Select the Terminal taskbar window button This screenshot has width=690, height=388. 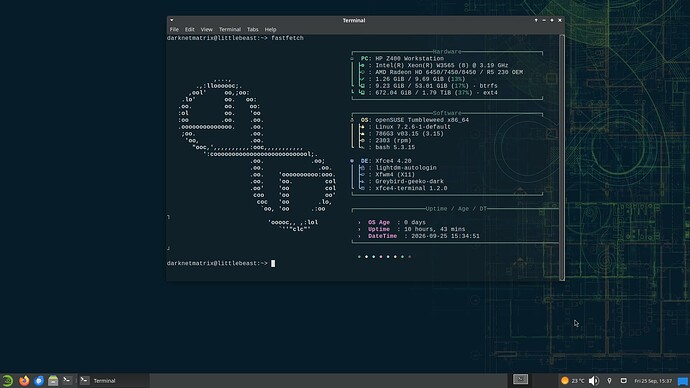(x=114, y=381)
